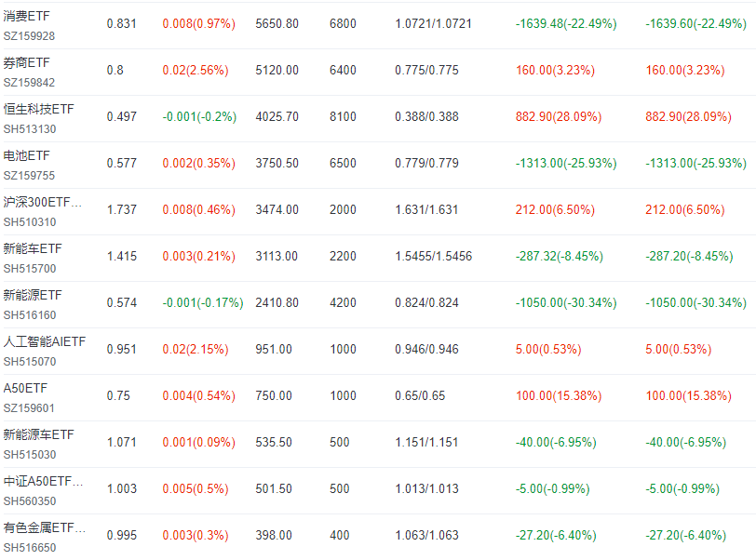Select the SH516160 code
This screenshot has height=560, width=756.
click(x=30, y=315)
